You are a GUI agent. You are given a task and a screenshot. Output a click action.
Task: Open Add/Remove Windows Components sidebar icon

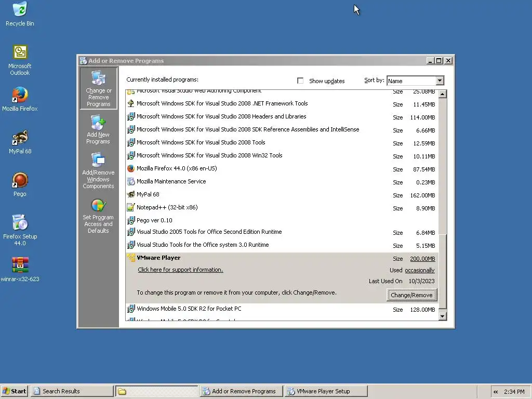point(98,170)
